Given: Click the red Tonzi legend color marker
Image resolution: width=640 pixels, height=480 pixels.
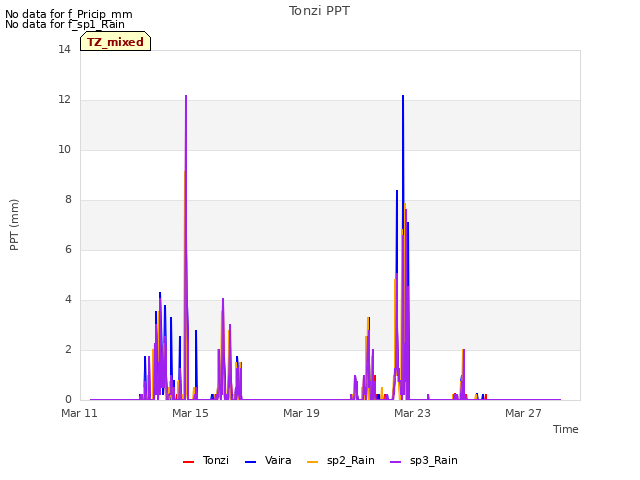Looking at the screenshot, I should click(x=188, y=462).
